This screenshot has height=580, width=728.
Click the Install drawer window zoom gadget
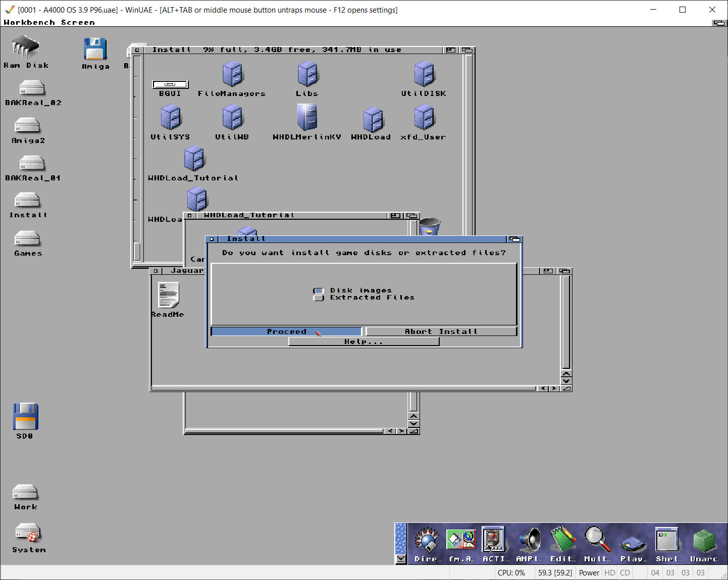(450, 50)
